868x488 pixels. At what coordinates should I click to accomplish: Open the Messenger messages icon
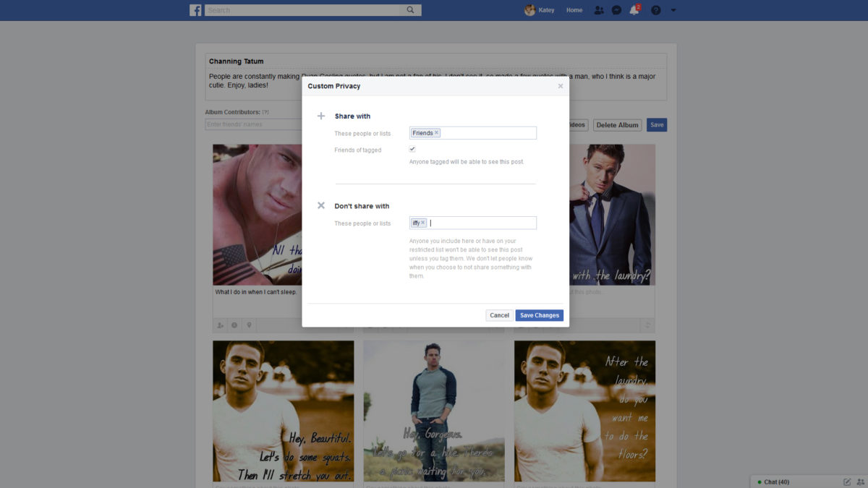(616, 10)
